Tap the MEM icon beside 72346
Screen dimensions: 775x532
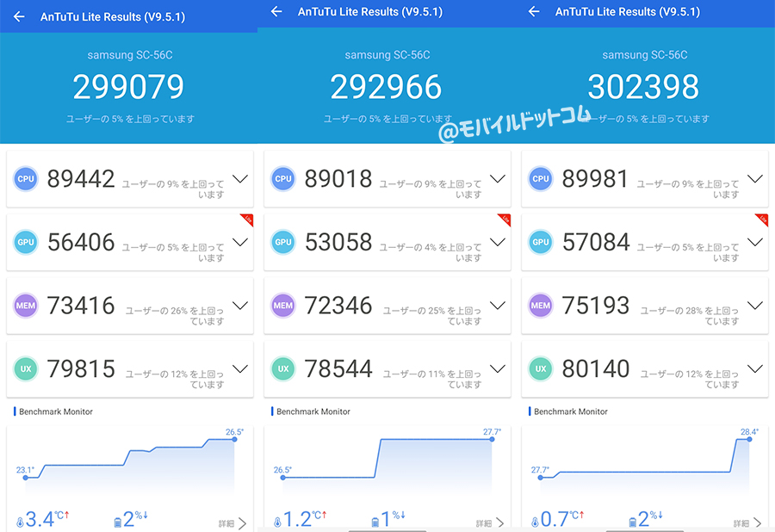tap(283, 306)
